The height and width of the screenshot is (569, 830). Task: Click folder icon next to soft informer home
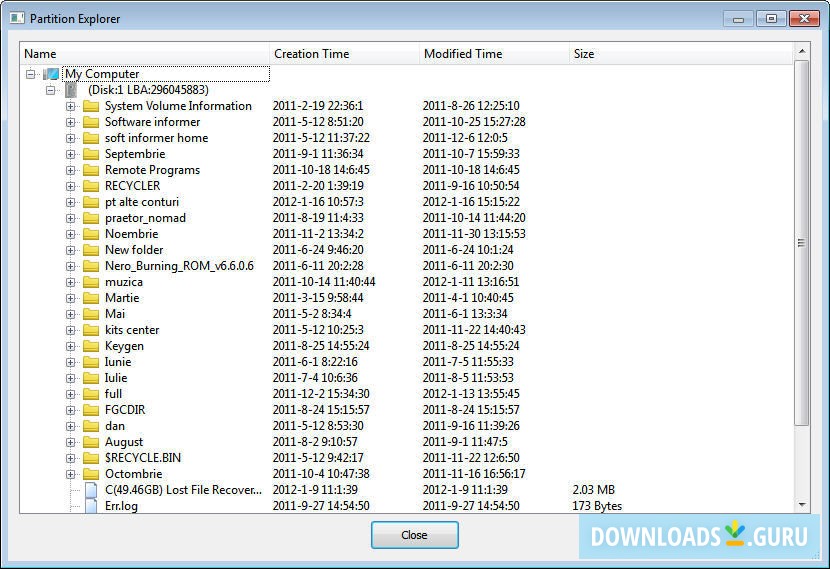click(x=91, y=138)
